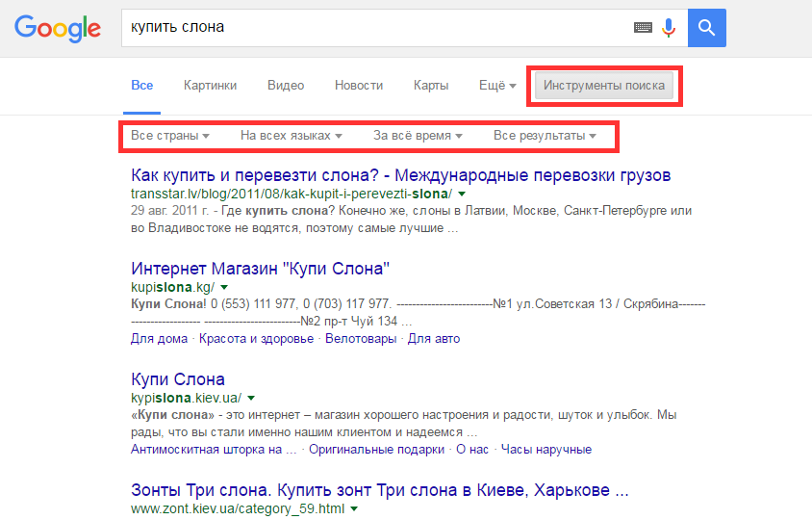Expand green arrow next to zont.kiev.ua URL
This screenshot has width=812, height=520.
click(354, 509)
